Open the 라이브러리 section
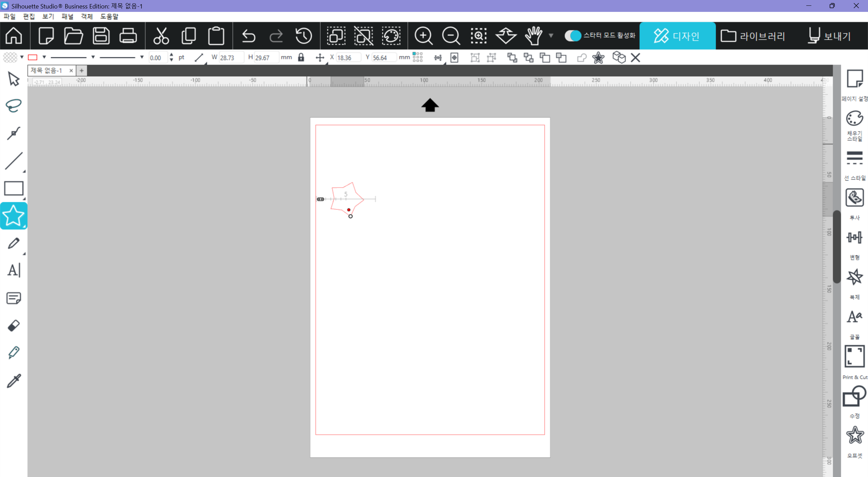Viewport: 868px width, 477px height. [753, 36]
